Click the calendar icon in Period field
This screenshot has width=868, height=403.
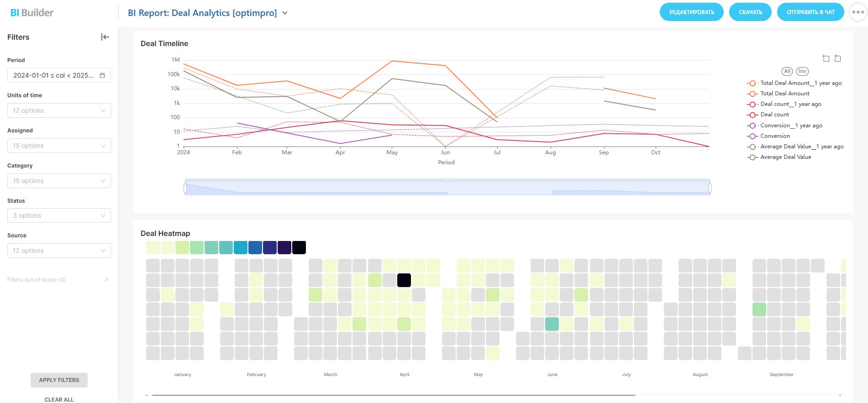click(102, 75)
